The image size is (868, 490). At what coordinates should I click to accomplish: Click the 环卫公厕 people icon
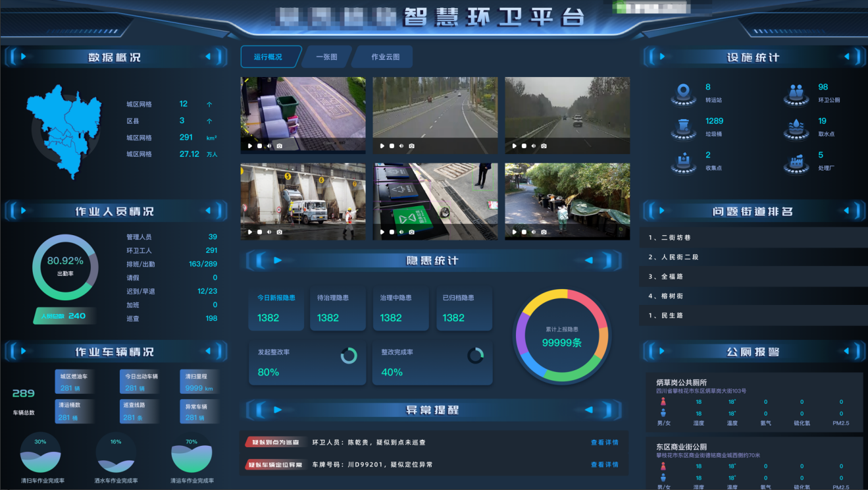coord(796,93)
